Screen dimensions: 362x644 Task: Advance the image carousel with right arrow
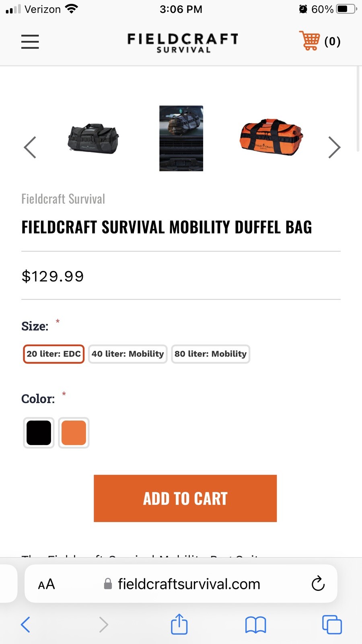coord(334,147)
